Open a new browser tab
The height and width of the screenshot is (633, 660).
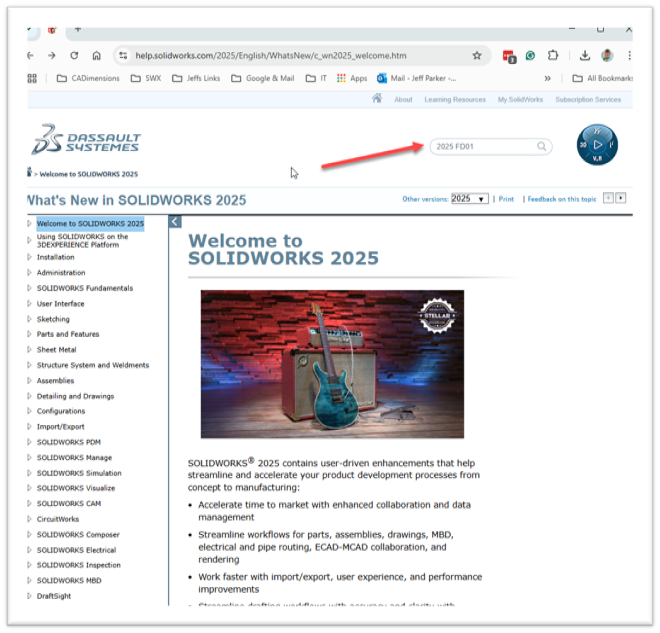77,29
